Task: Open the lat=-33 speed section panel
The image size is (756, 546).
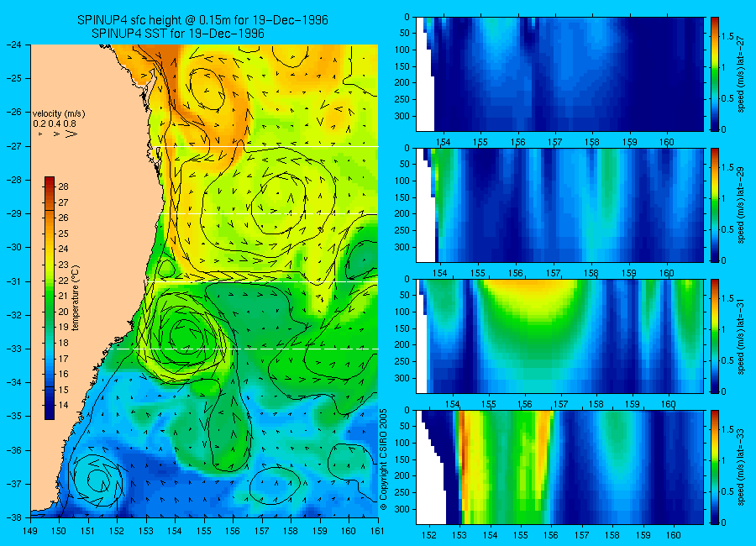Action: 559,467
